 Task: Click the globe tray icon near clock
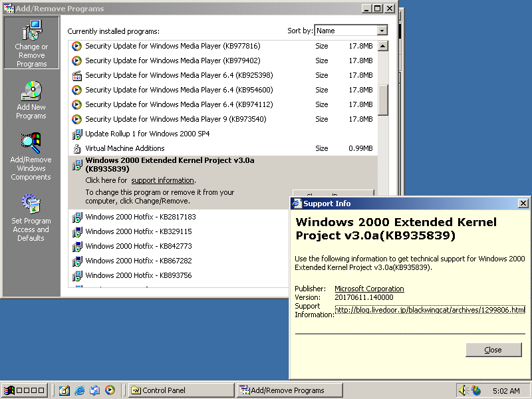[x=476, y=390]
